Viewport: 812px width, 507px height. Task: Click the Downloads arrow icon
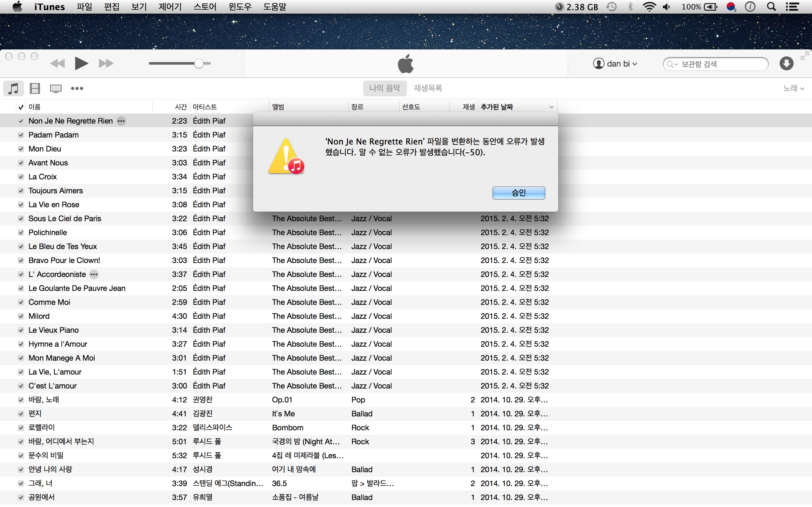click(786, 64)
